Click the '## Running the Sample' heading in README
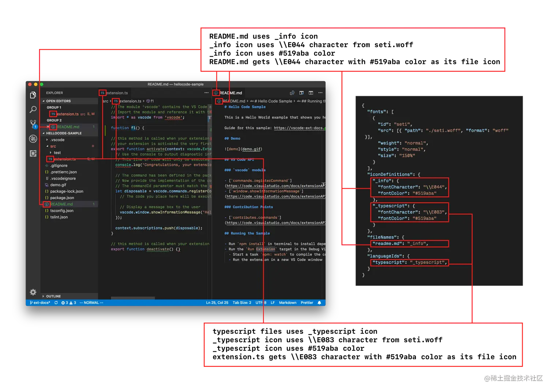Screen dimensions: 553x392 [x=247, y=233]
